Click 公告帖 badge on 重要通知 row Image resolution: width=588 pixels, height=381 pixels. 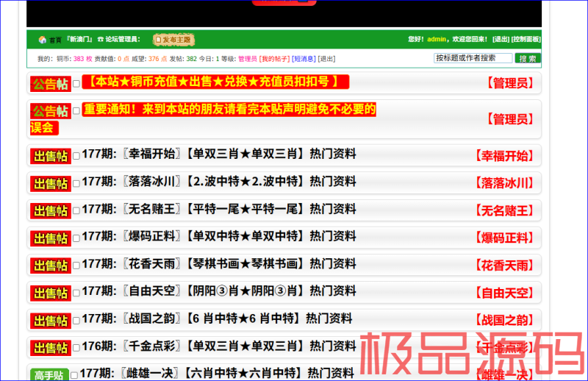tap(51, 112)
